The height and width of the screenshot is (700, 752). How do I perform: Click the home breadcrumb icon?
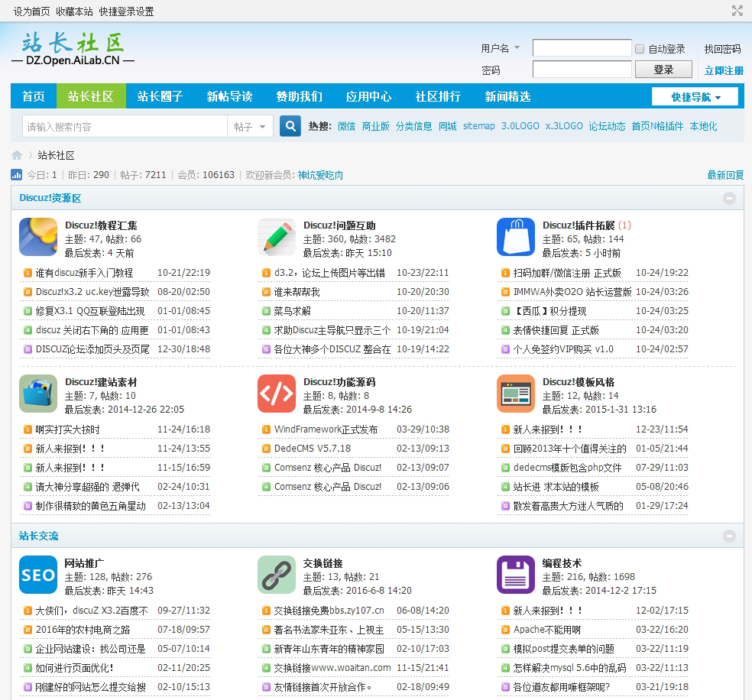17,155
